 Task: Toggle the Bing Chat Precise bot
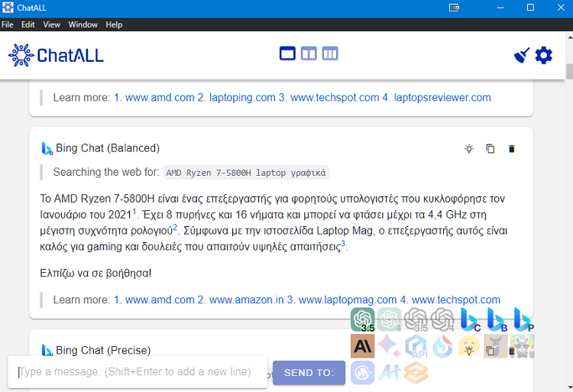[x=523, y=319]
